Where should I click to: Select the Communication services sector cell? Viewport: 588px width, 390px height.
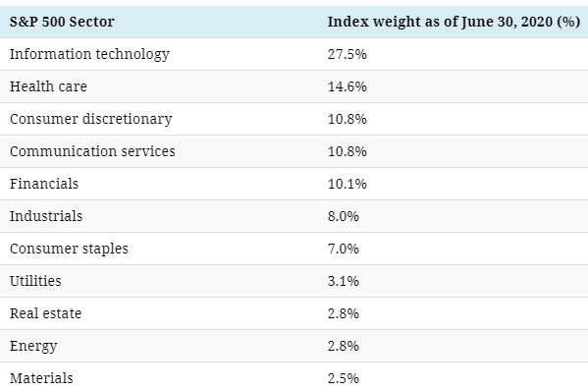(92, 151)
